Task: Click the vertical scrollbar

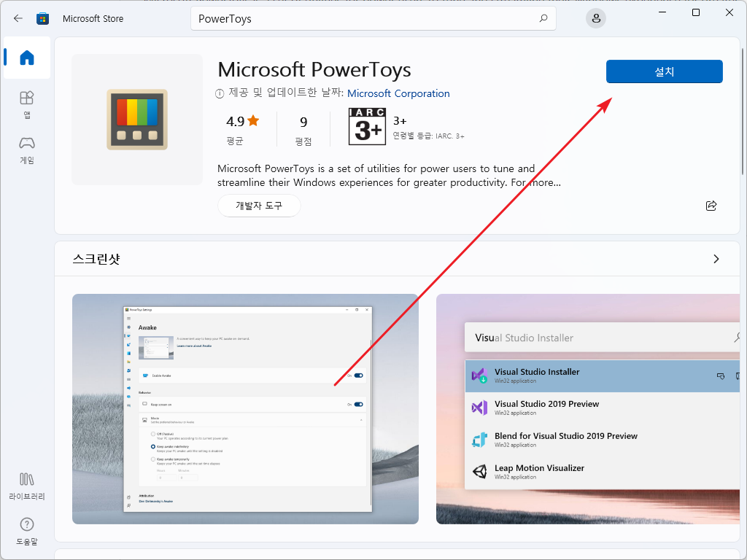Action: [x=742, y=112]
